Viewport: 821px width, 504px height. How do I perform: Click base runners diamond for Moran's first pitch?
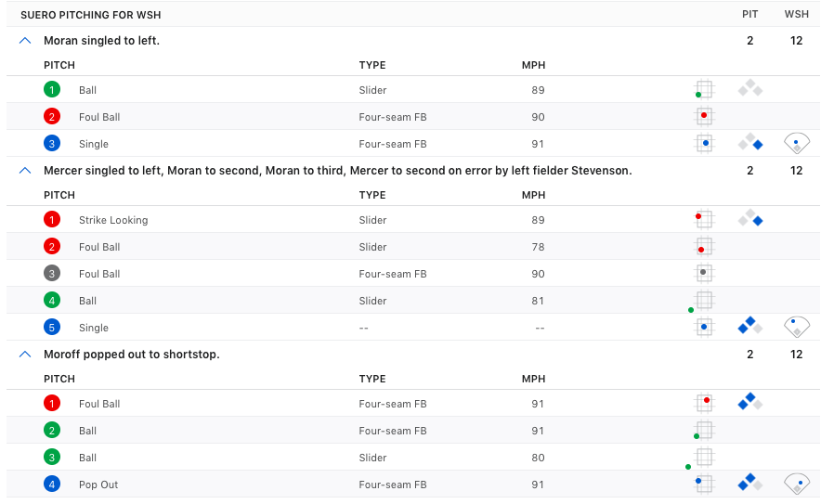click(750, 88)
